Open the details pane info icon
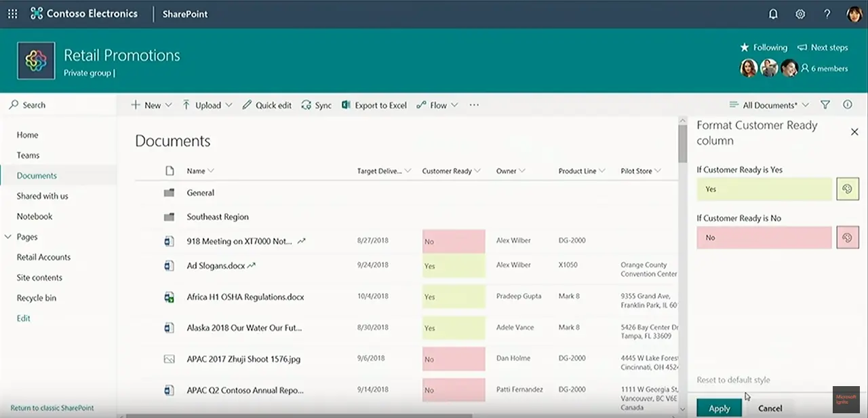The width and height of the screenshot is (868, 418). (847, 105)
